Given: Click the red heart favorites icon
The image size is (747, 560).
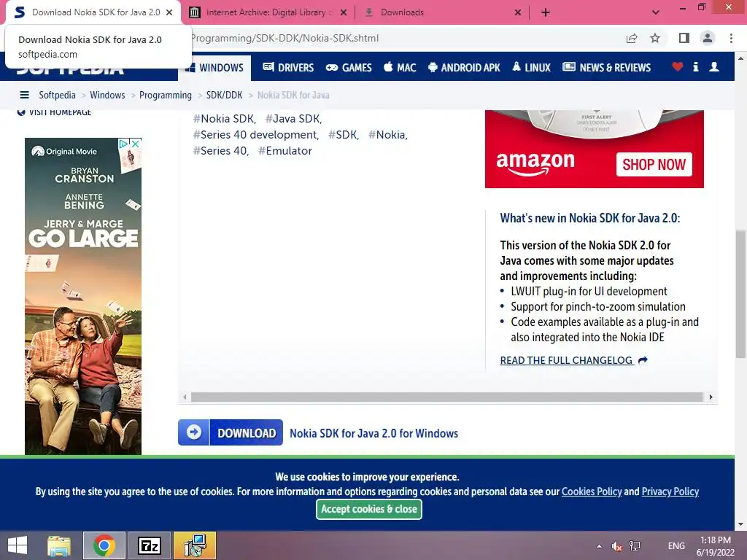Looking at the screenshot, I should [x=677, y=66].
